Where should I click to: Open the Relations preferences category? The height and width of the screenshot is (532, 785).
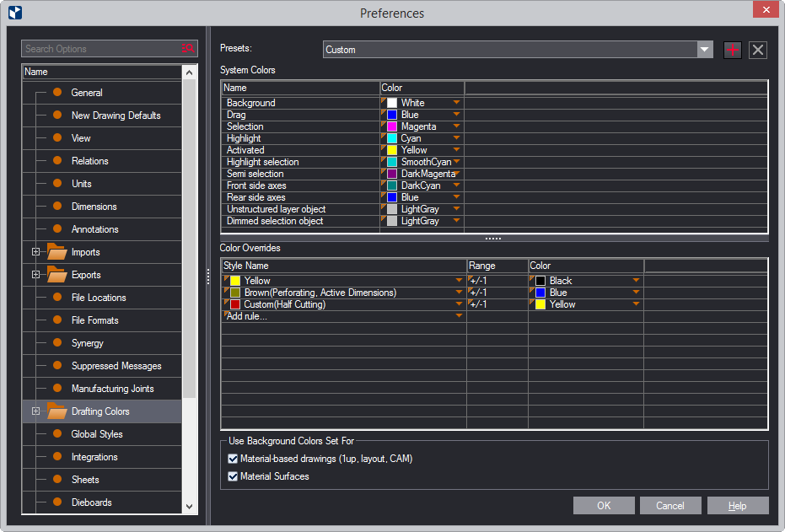[x=89, y=161]
